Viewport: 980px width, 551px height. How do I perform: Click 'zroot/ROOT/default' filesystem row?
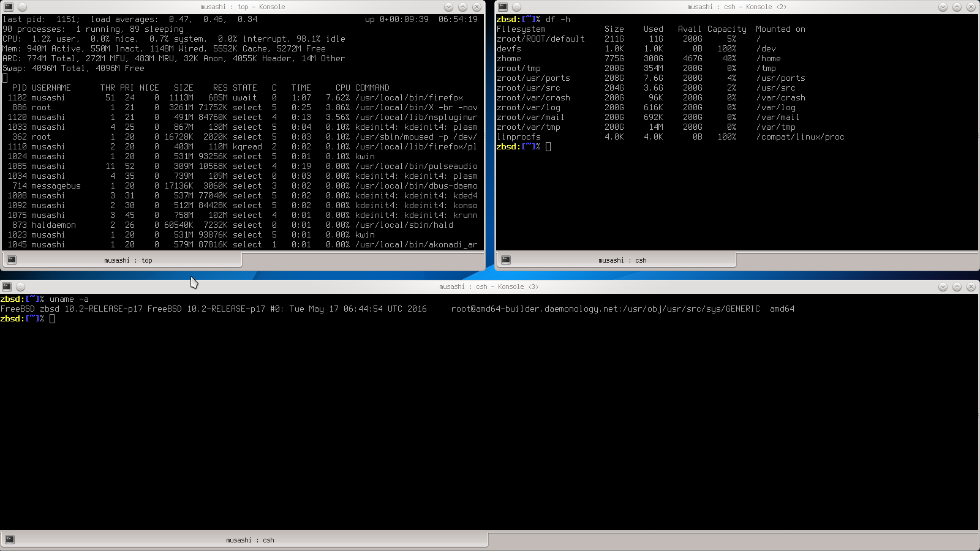tap(630, 39)
